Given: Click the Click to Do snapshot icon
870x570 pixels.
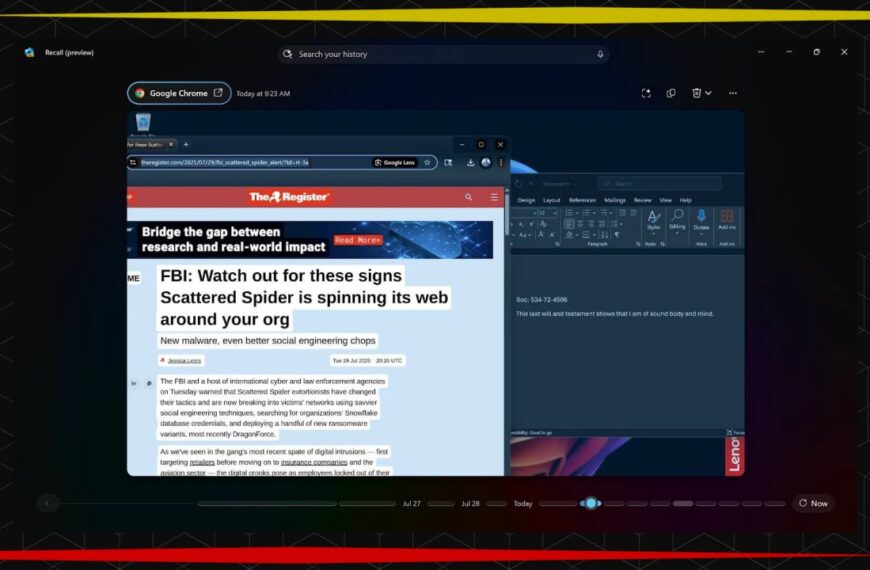Looking at the screenshot, I should pos(646,93).
